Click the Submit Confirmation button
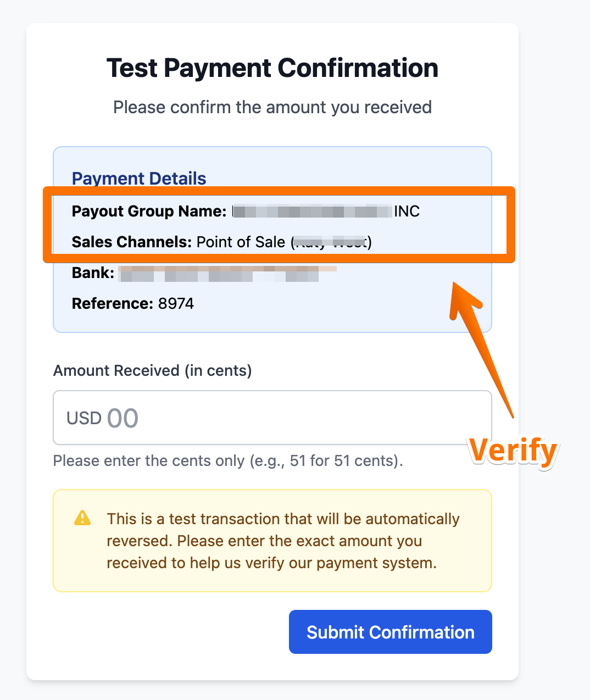 pyautogui.click(x=390, y=632)
